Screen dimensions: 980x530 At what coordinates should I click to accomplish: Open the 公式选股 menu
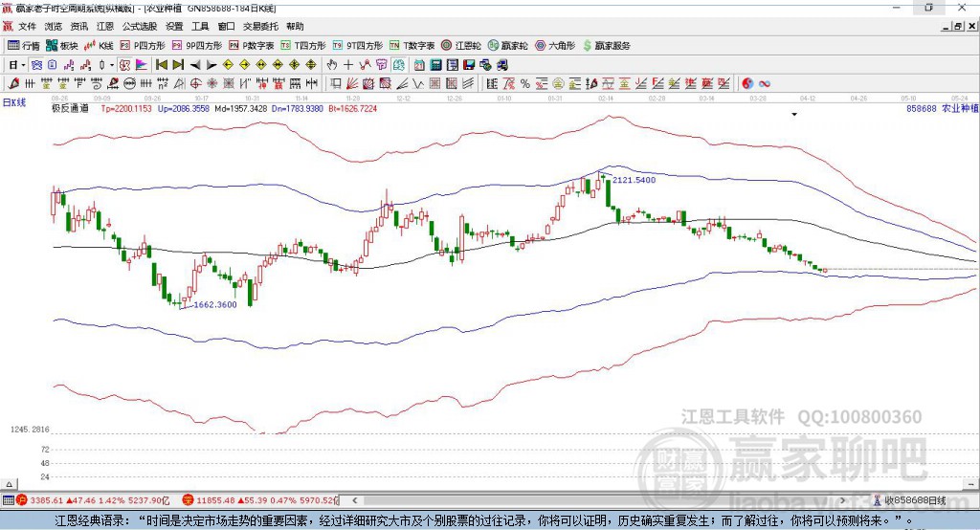[x=140, y=26]
